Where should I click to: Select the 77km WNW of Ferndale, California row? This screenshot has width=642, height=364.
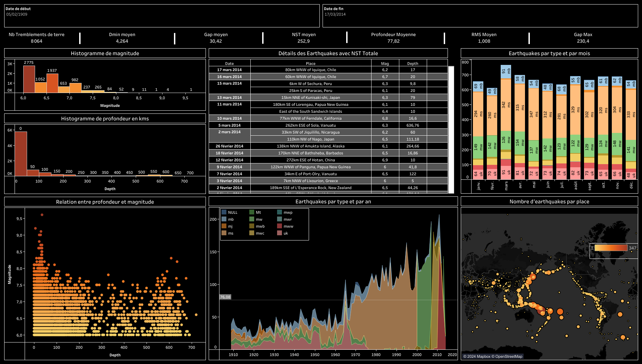pos(328,118)
